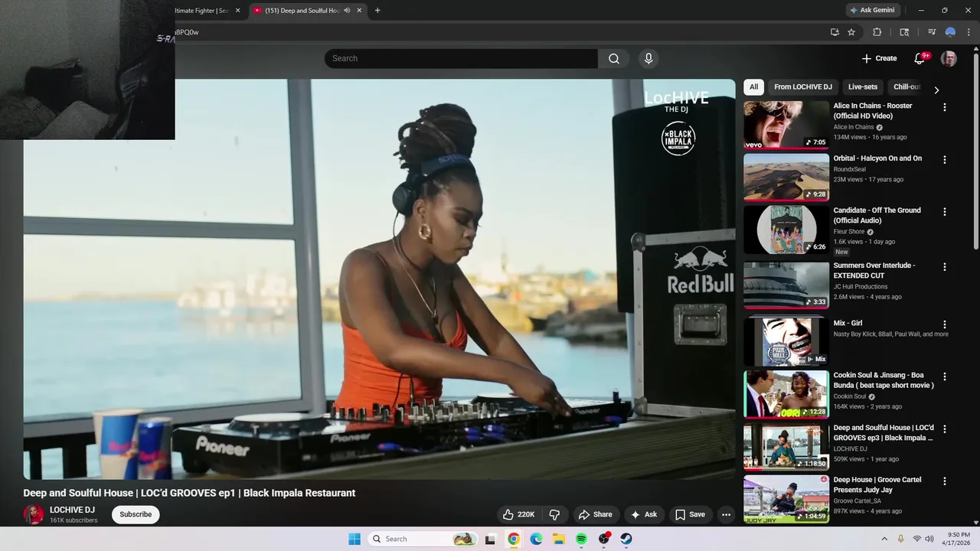
Task: Open options for Summers Over Interlude video
Action: [x=944, y=267]
